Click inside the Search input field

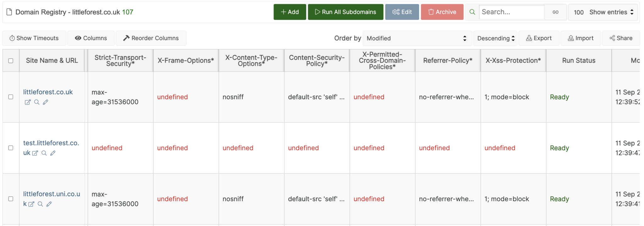tap(512, 12)
